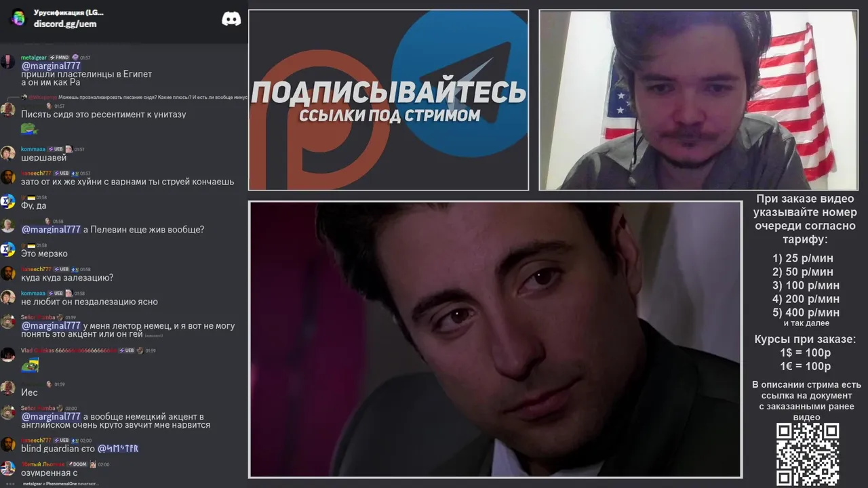Select message 'куда куда залезацию?'

point(67,277)
